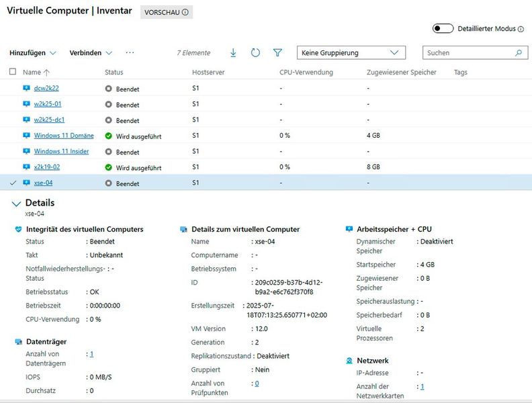This screenshot has height=403, width=532.
Task: Click stopped status icon of dcw2k22
Action: [108, 89]
